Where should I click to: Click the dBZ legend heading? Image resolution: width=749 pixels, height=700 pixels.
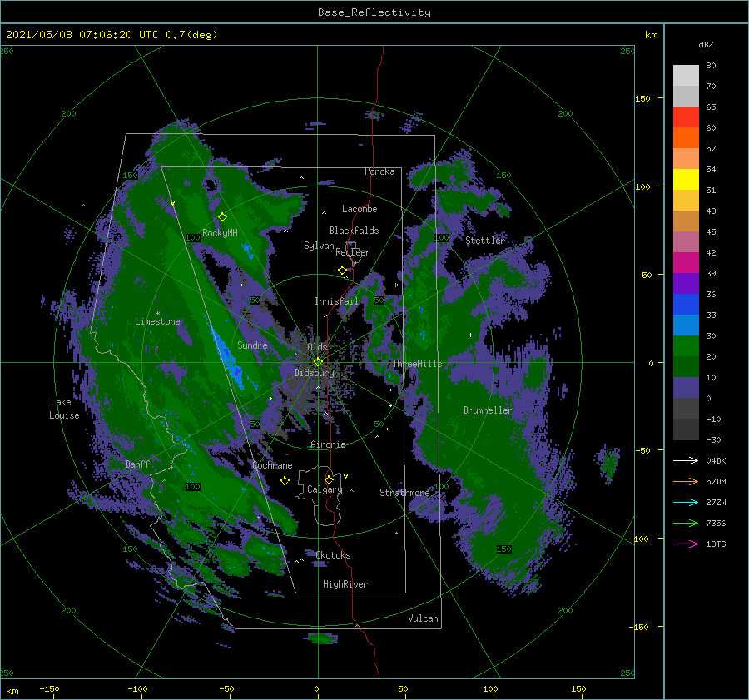tap(706, 44)
